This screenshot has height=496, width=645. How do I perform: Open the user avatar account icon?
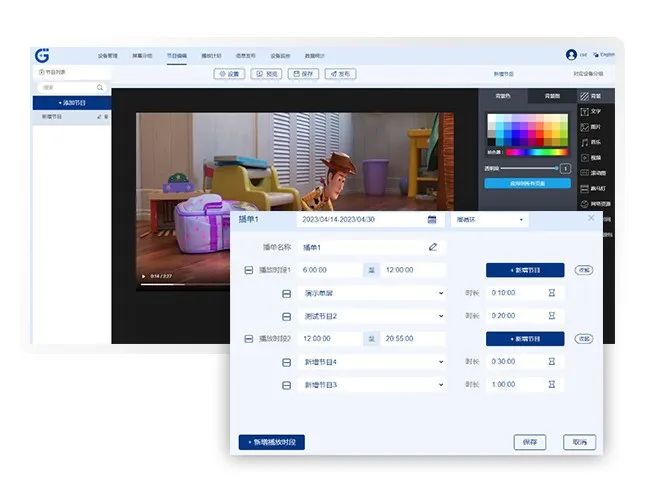(571, 55)
